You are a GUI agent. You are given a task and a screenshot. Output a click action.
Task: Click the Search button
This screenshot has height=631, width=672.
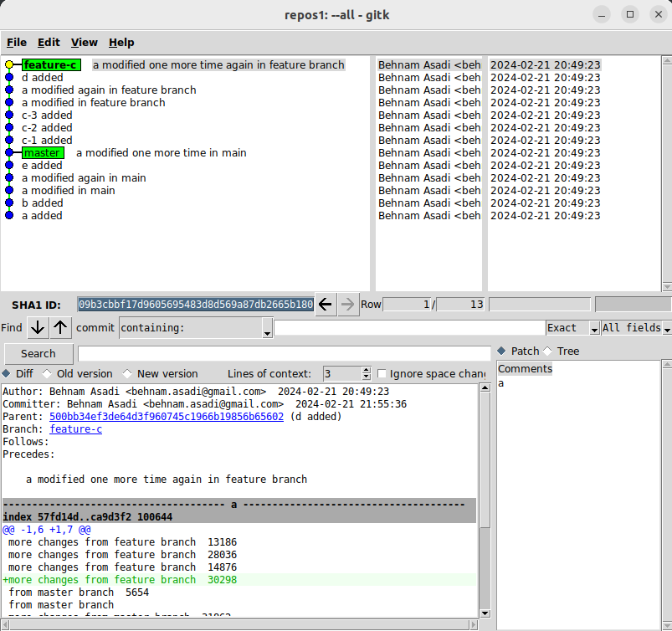pyautogui.click(x=38, y=354)
